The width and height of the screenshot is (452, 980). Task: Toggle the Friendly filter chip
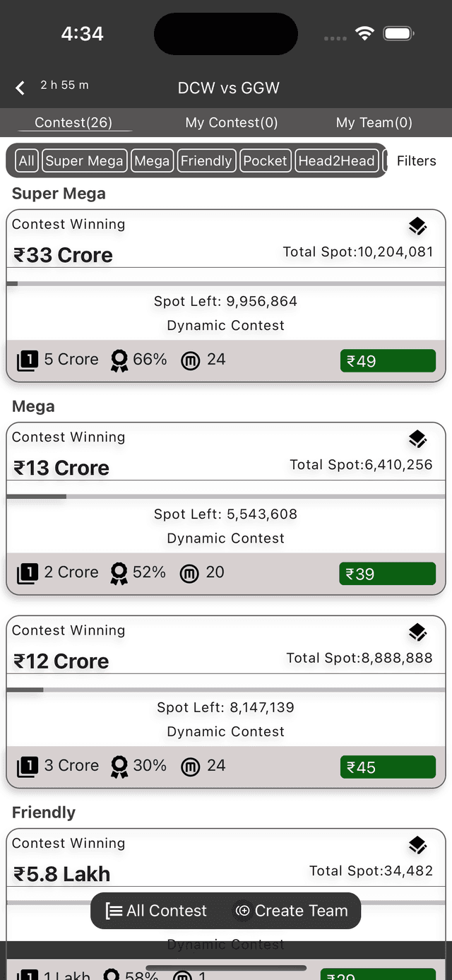[206, 161]
